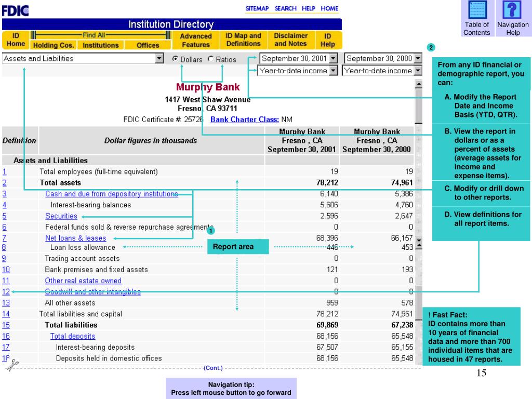The height and width of the screenshot is (399, 532).
Task: Click definition number 2 for Total assets
Action: 4,183
